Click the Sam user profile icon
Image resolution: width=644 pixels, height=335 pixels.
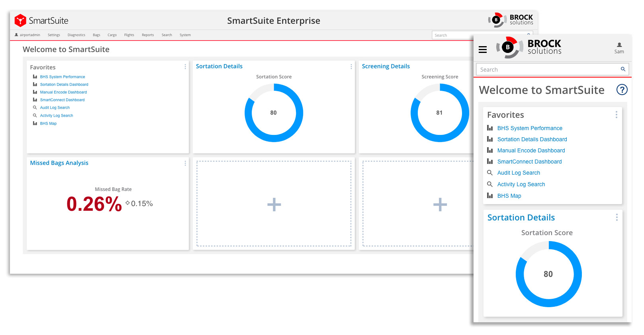coord(619,48)
